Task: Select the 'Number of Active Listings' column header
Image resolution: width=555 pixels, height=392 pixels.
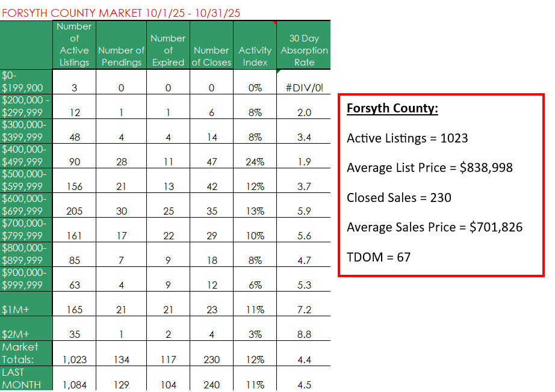Action: point(74,45)
